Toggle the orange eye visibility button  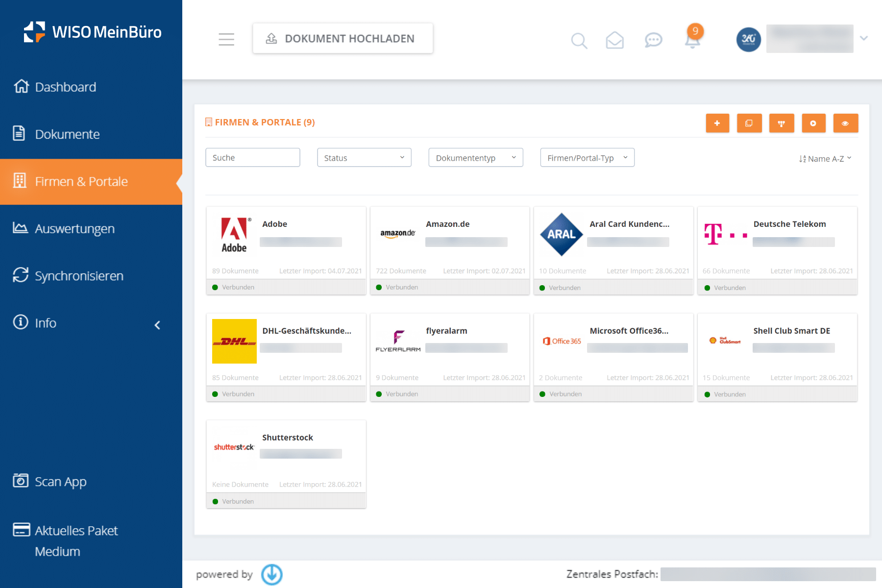[x=845, y=123]
